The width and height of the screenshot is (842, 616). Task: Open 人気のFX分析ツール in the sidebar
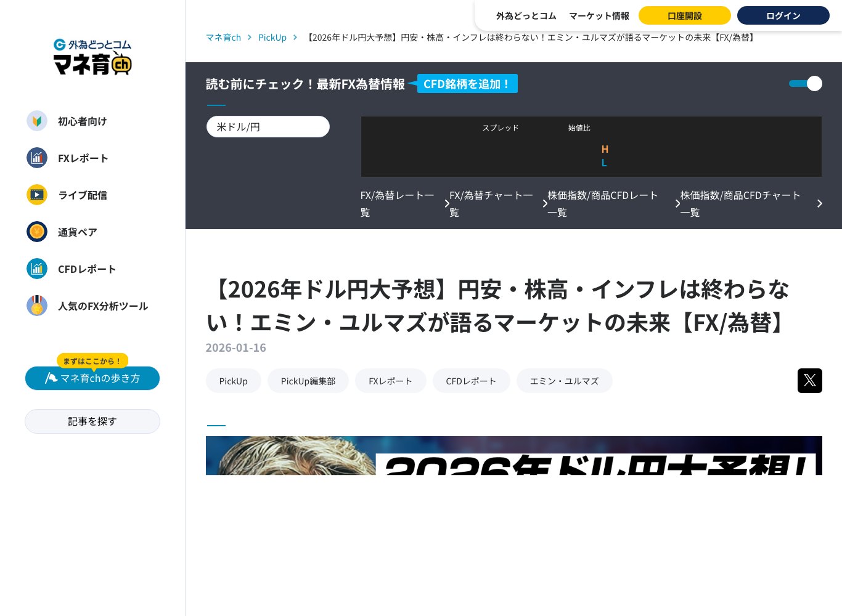point(103,306)
